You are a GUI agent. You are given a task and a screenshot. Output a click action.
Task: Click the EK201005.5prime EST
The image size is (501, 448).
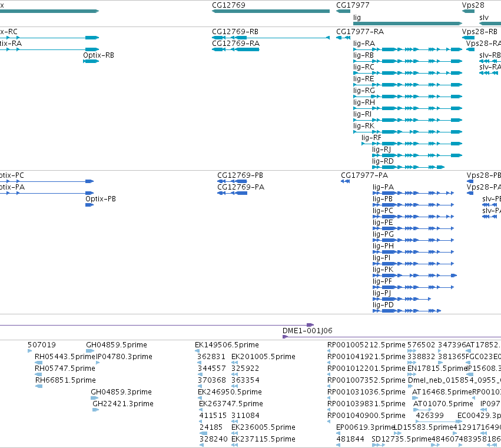[263, 357]
